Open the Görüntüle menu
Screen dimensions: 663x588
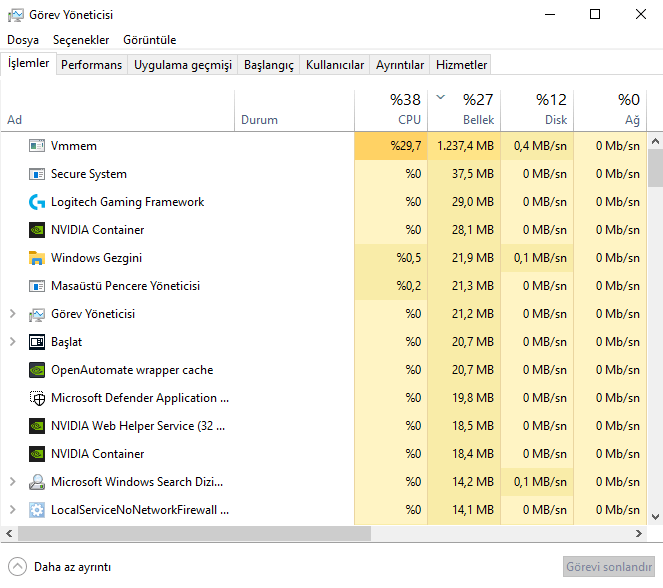tap(149, 40)
